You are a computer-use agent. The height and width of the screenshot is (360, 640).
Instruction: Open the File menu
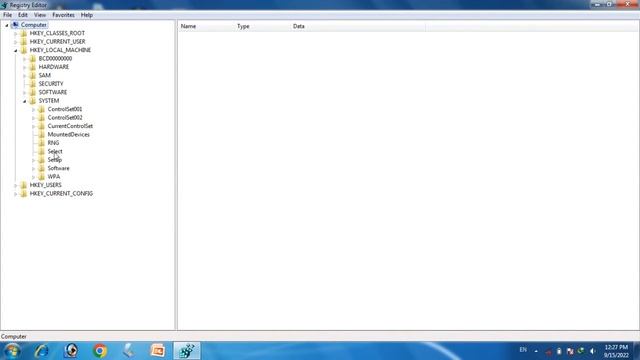7,15
